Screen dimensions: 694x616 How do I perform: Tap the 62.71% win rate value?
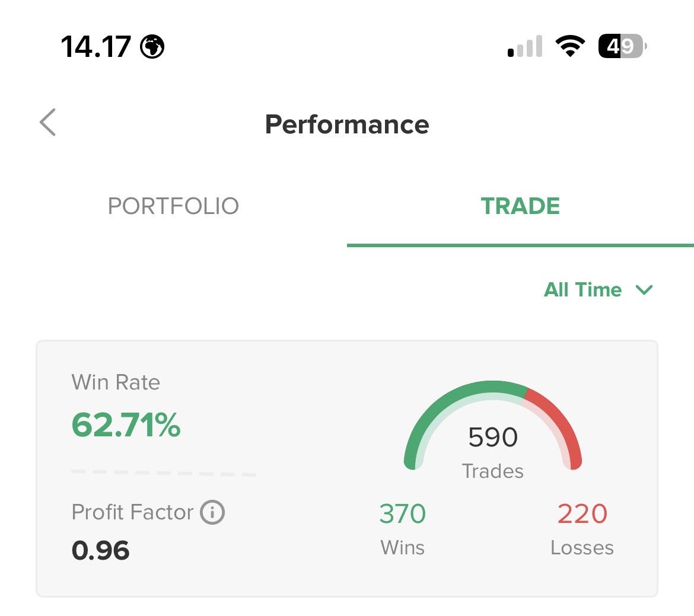tap(126, 425)
